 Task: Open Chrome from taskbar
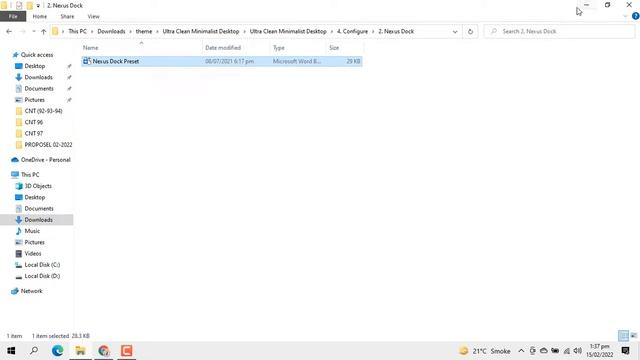[104, 351]
